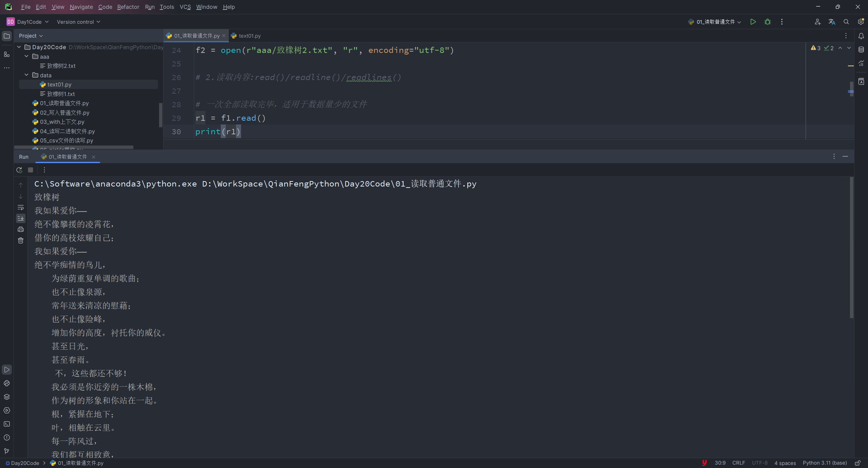
Task: Click the 30:9 cursor position indicator
Action: (x=720, y=463)
